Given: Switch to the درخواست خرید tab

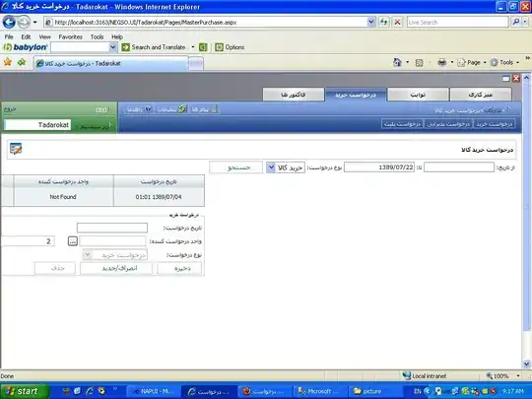Looking at the screenshot, I should 356,95.
